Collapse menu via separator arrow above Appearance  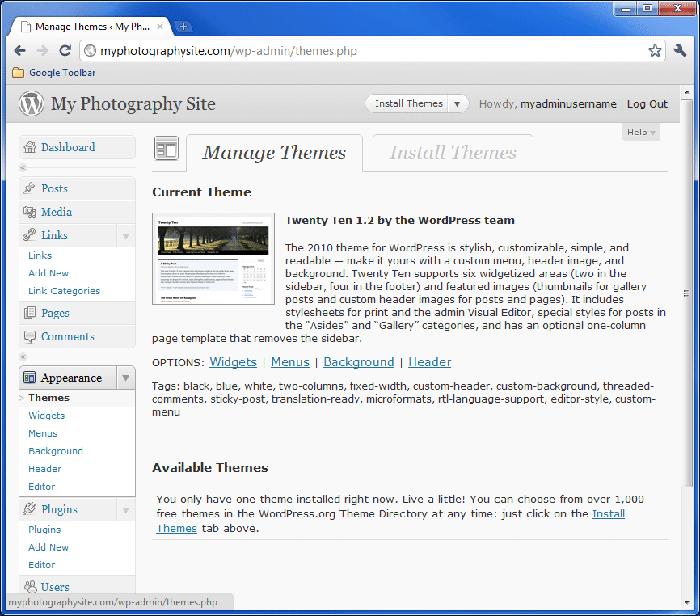click(23, 357)
